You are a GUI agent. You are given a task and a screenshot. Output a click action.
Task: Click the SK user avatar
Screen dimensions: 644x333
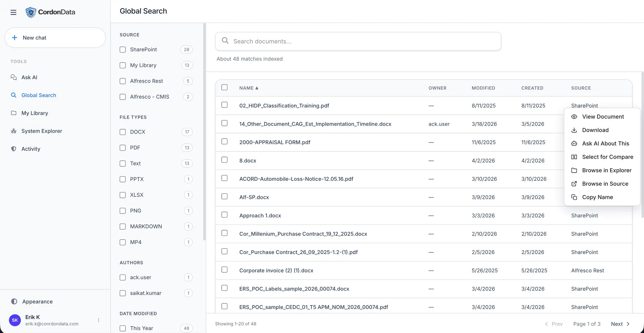click(15, 320)
